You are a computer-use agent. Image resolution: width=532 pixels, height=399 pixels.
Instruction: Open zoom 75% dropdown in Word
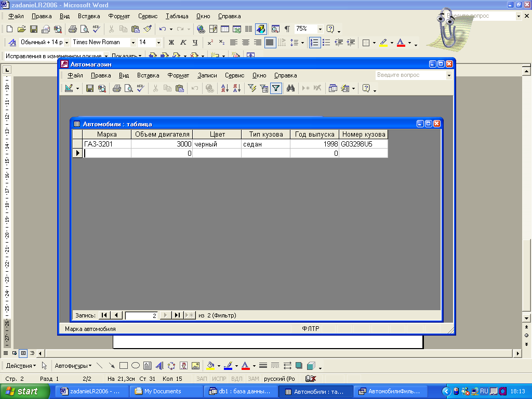pyautogui.click(x=320, y=29)
